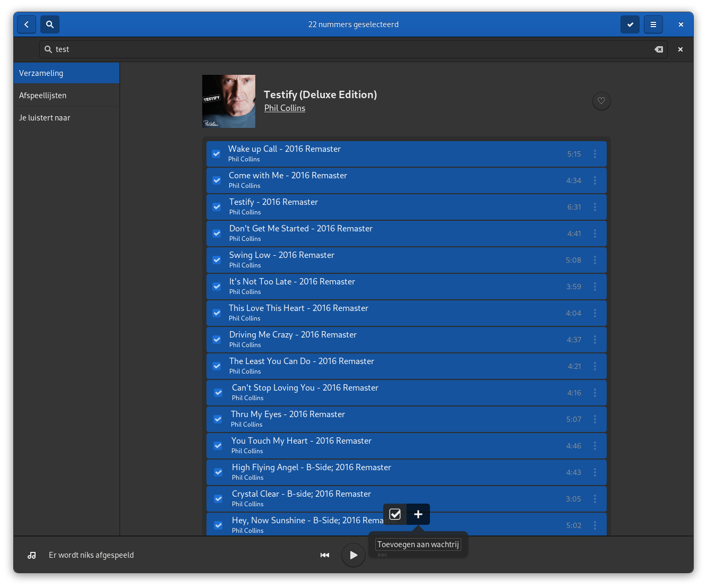Uncheck Crystal Clear track checkbox
The image size is (707, 588).
pos(218,499)
